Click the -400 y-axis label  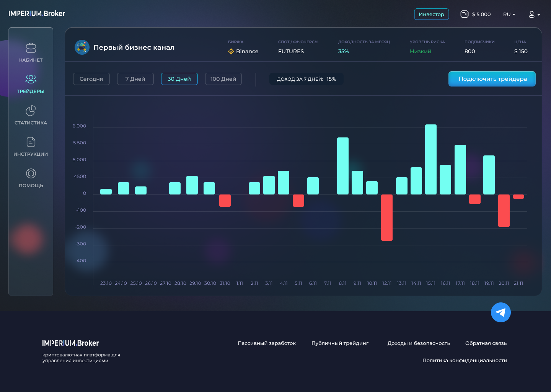pyautogui.click(x=80, y=261)
